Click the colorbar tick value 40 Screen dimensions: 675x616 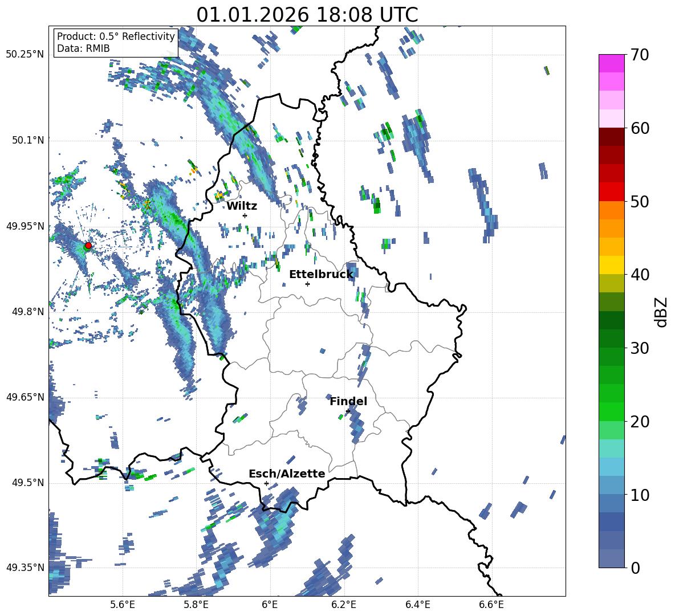tap(640, 275)
